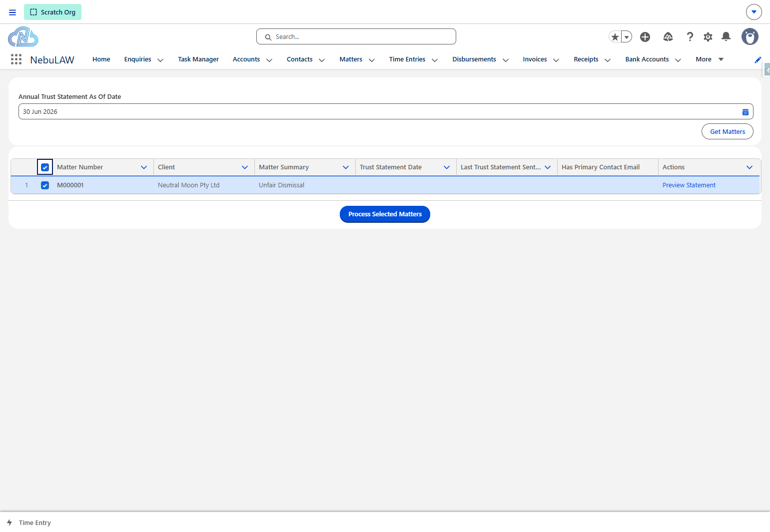
Task: Open the Help question mark icon
Action: click(x=690, y=37)
